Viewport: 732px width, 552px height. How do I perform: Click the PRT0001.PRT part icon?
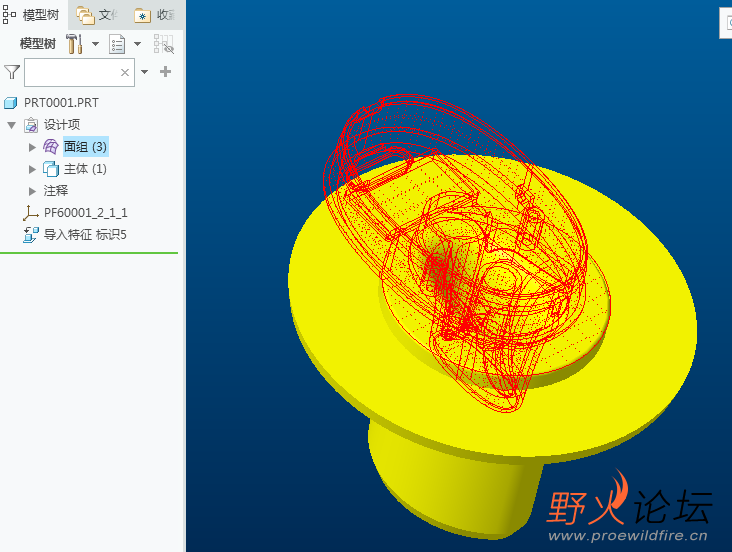[11, 103]
